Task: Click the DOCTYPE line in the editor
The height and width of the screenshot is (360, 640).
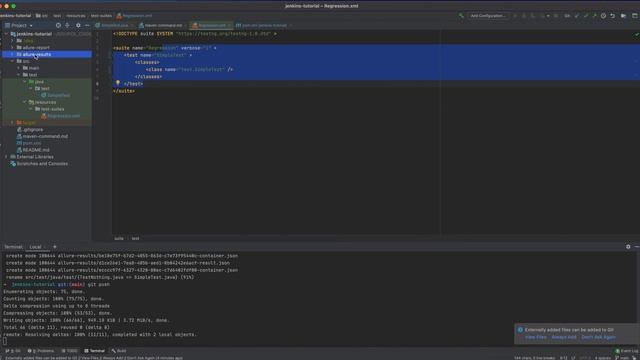Action: pyautogui.click(x=195, y=34)
